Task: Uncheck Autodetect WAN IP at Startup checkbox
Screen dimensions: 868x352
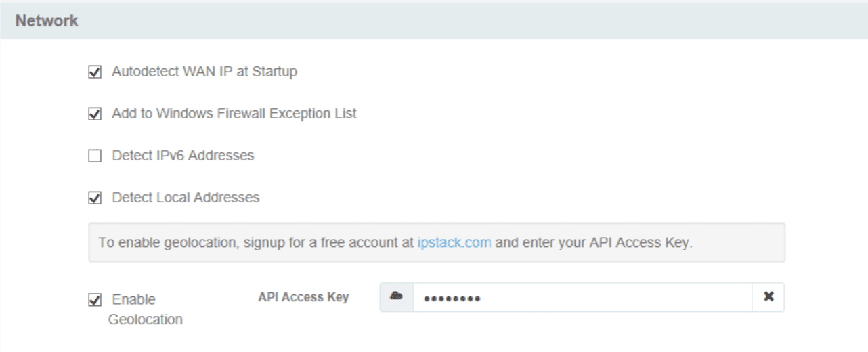Action: [95, 72]
